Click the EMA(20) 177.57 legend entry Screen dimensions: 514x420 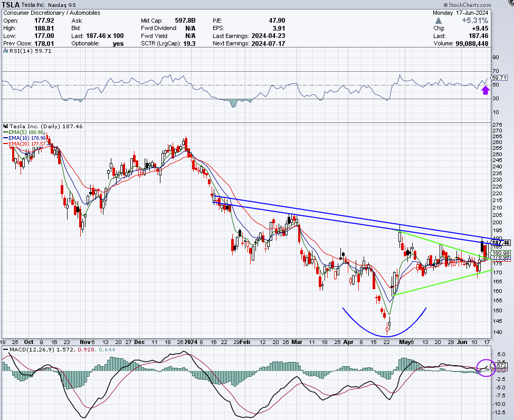coord(25,144)
